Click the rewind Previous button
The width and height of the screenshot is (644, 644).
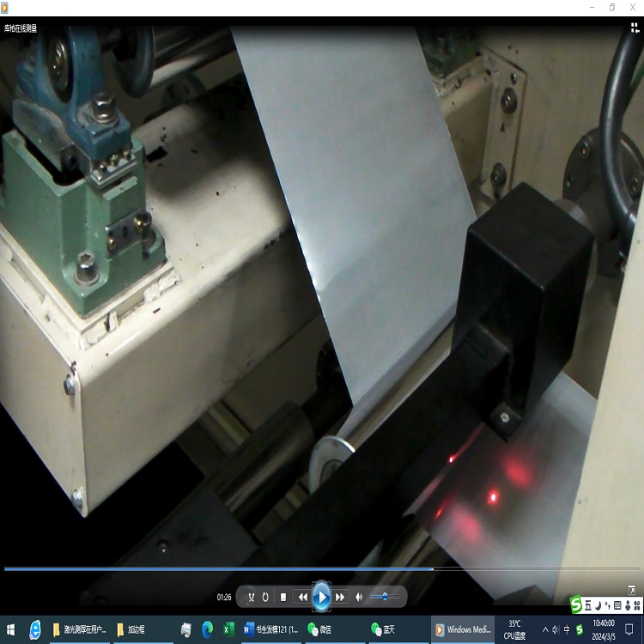pyautogui.click(x=302, y=597)
